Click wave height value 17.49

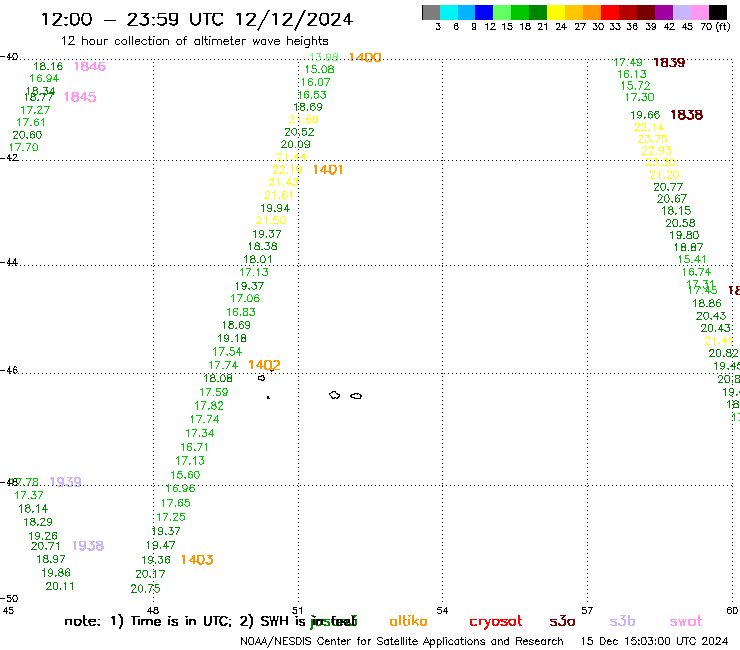(x=628, y=62)
